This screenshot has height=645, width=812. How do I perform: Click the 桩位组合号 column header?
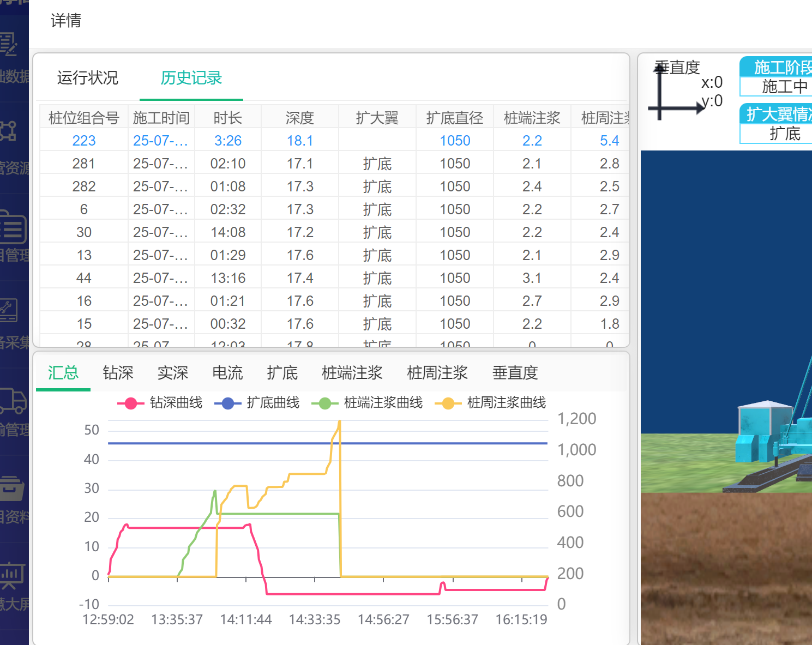84,118
